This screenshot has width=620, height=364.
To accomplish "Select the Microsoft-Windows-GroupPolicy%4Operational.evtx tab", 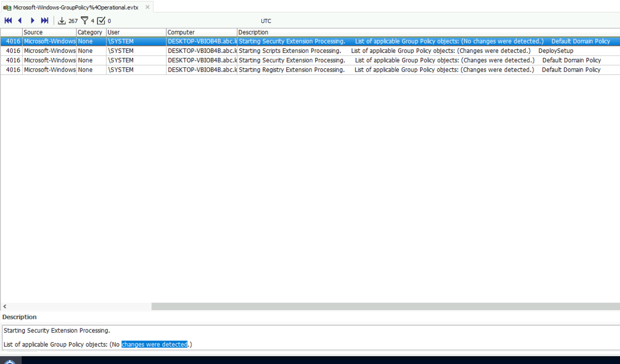I will tap(76, 7).
